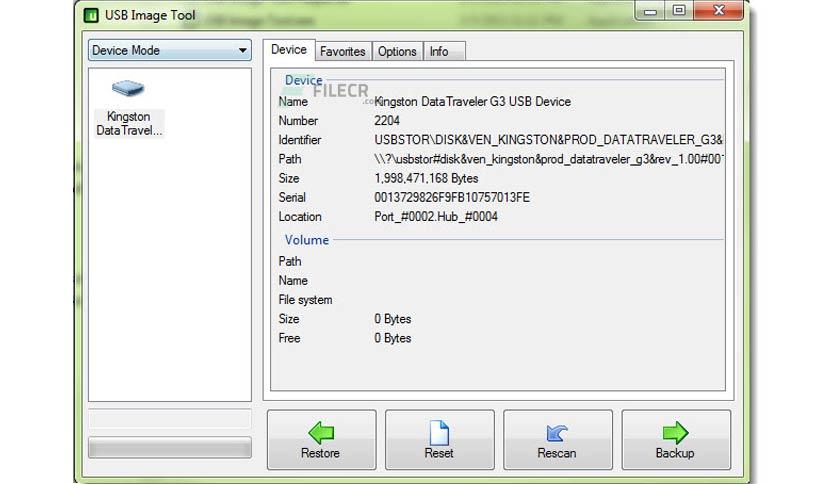Click the green Restore arrow button

[x=321, y=440]
